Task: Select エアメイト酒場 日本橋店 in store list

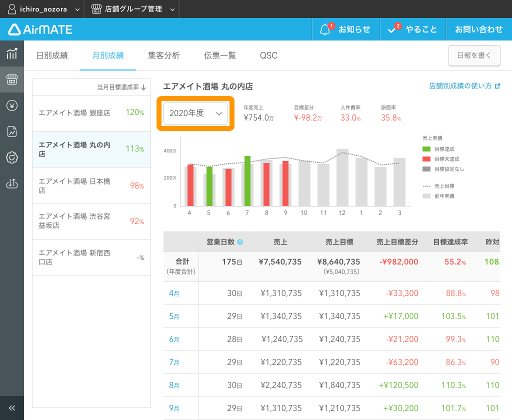Action: [x=91, y=185]
